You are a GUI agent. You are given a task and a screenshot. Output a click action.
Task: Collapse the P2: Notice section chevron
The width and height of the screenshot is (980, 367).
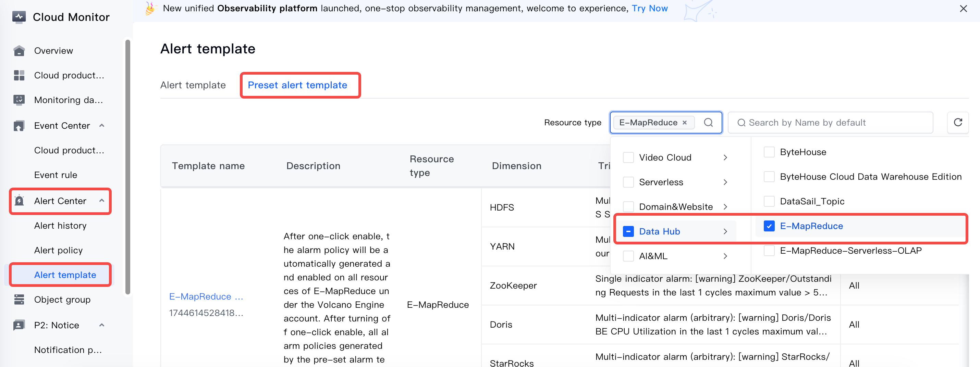pos(101,325)
